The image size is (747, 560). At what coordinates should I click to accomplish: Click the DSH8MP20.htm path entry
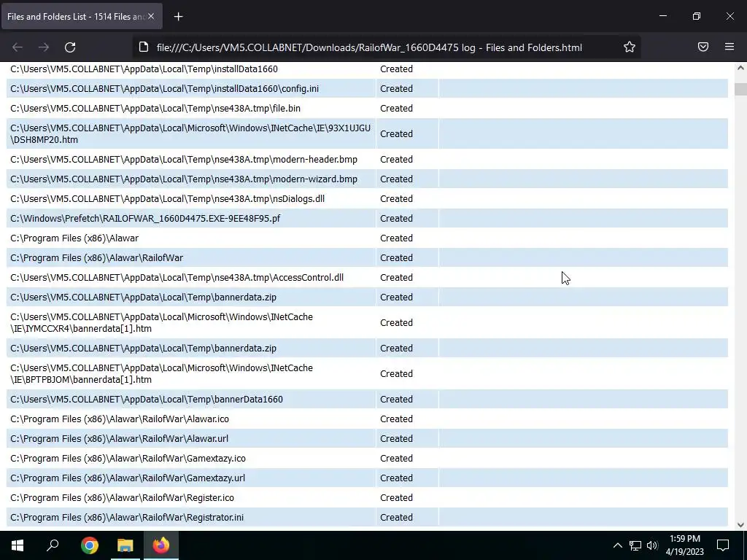(x=190, y=134)
